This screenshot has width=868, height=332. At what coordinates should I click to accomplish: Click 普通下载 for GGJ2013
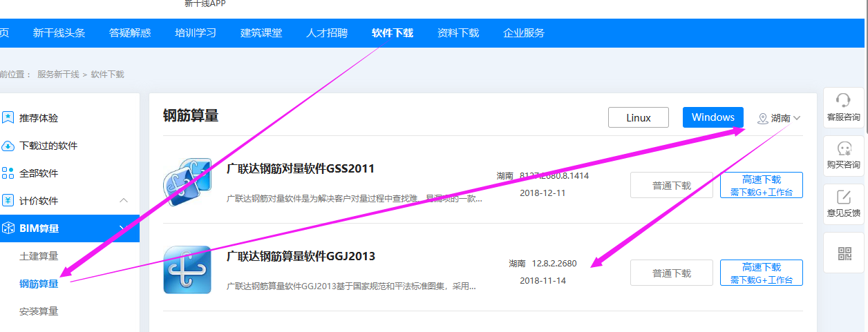[x=672, y=273]
